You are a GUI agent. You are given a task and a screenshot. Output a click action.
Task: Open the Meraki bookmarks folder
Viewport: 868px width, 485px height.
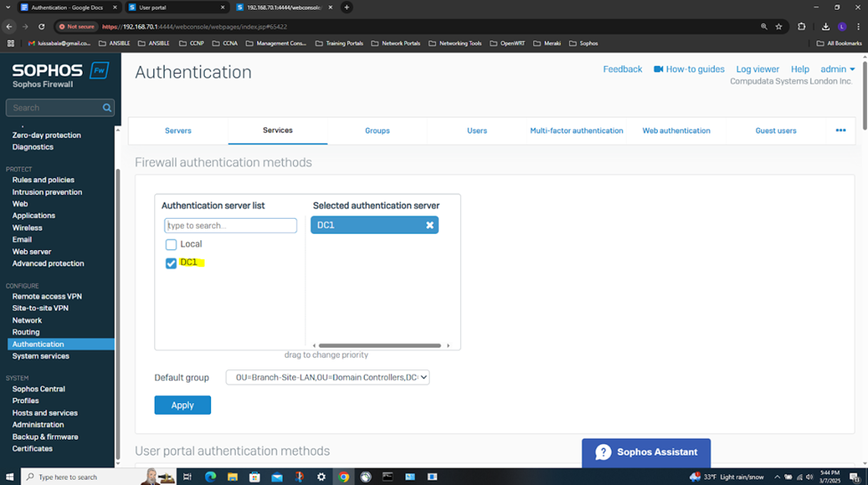tap(547, 44)
